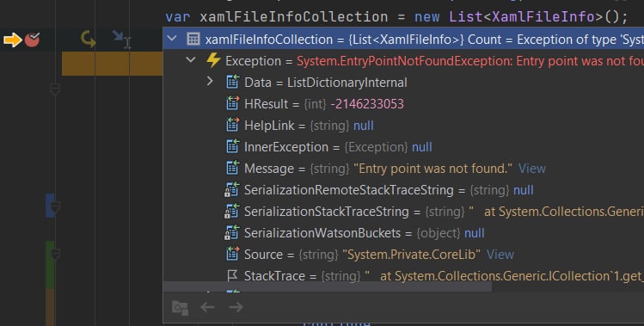Click xamlFileInfoCollection variable in code line
Viewport: 644px width, 326px height.
(294, 17)
